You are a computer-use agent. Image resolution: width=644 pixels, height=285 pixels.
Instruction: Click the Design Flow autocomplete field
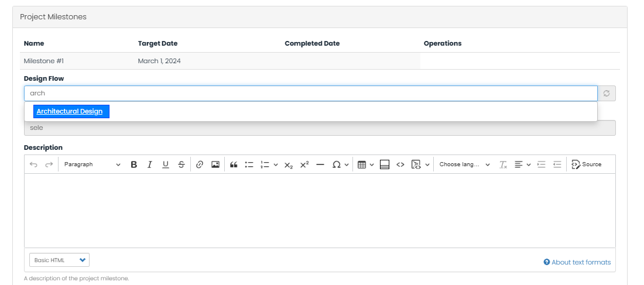point(311,93)
